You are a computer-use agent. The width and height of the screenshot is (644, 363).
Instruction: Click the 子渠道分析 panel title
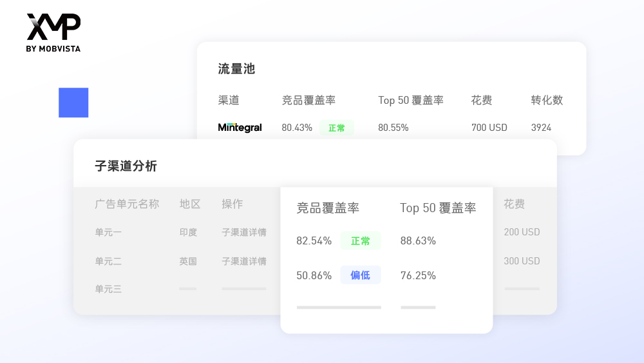(x=126, y=166)
